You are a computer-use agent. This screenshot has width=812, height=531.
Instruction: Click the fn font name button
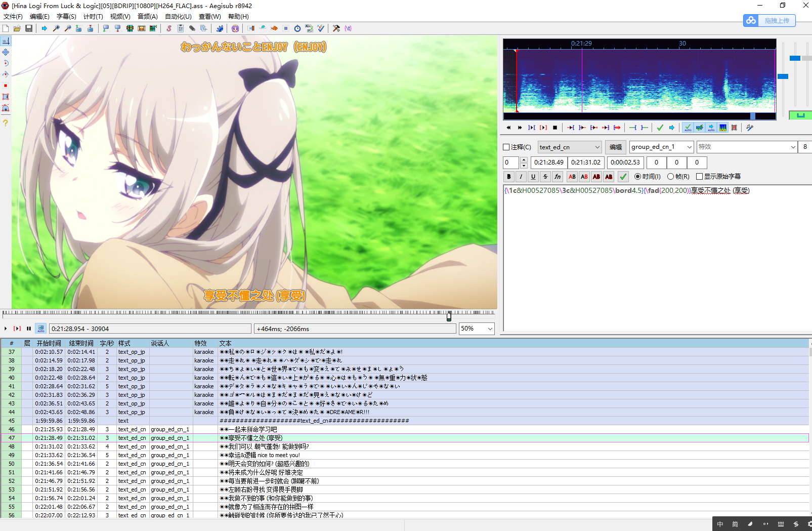pyautogui.click(x=558, y=177)
